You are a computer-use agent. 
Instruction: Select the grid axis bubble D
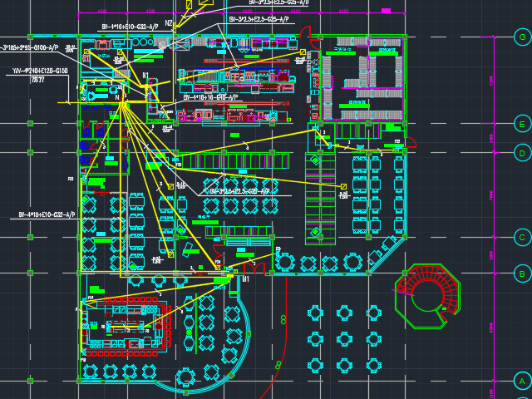[523, 153]
